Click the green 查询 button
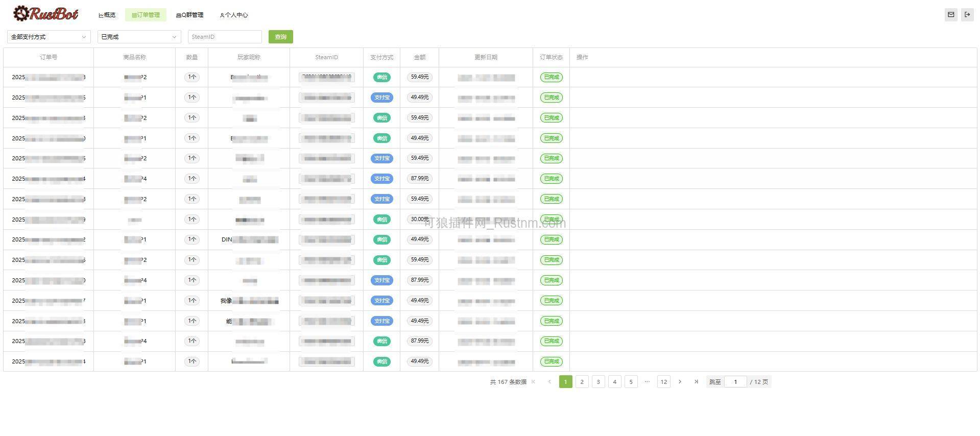The image size is (980, 436). click(x=281, y=37)
